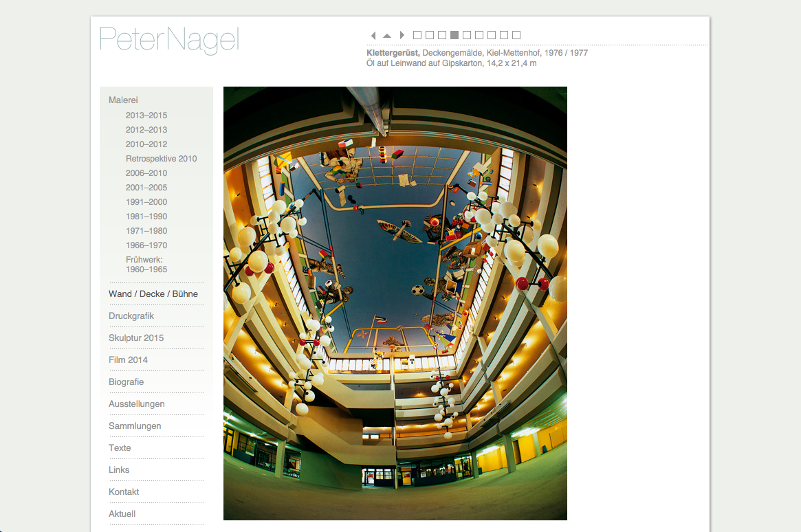
Task: Open the Kontakt page
Action: click(124, 491)
